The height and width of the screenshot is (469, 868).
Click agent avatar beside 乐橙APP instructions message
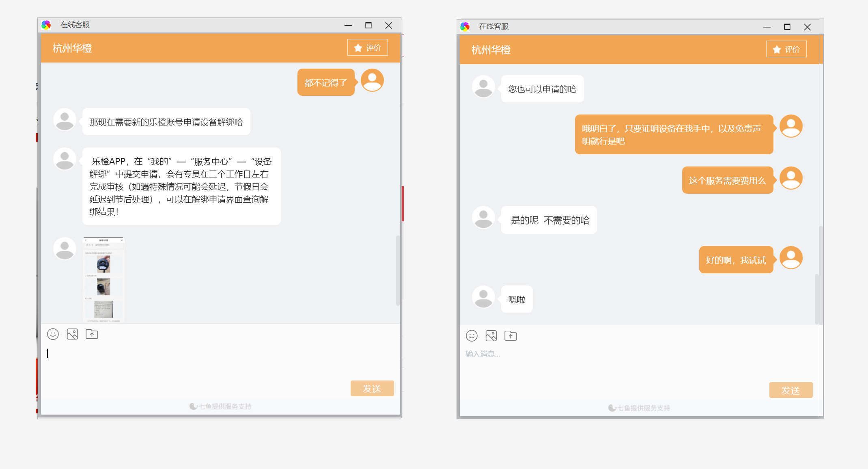point(65,159)
